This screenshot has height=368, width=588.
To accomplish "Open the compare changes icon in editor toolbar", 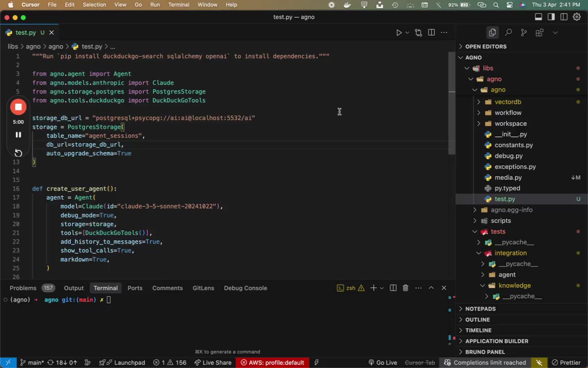I will [x=419, y=33].
